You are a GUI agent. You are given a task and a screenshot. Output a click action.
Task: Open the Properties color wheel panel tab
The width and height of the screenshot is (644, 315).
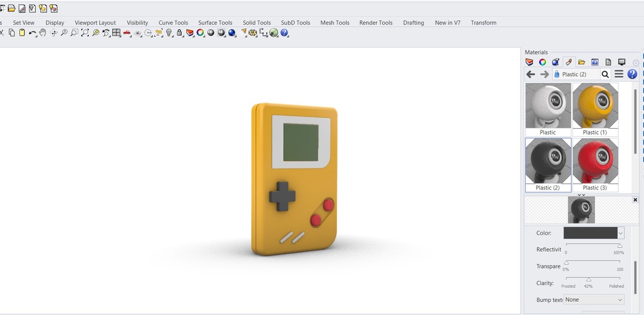click(x=543, y=62)
